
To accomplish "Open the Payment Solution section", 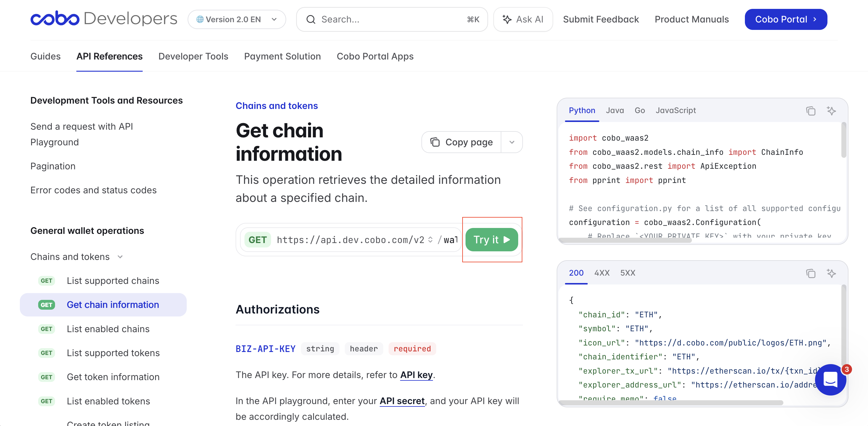I will 282,56.
